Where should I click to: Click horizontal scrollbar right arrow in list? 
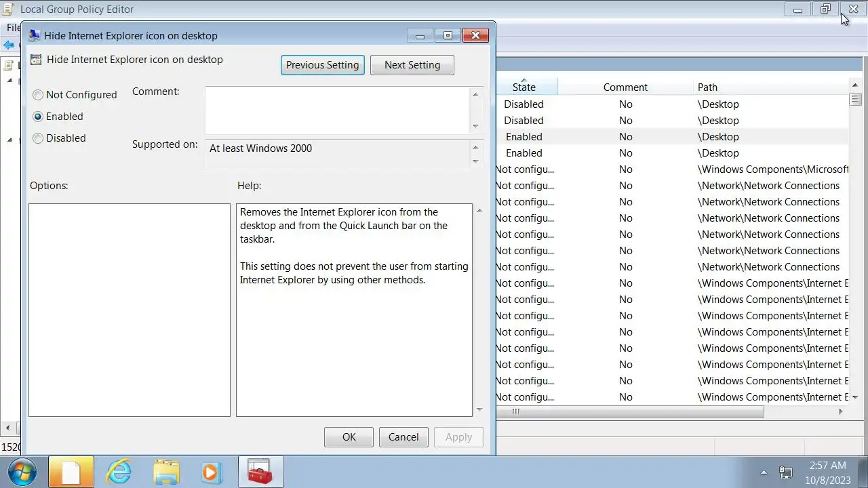[x=841, y=411]
